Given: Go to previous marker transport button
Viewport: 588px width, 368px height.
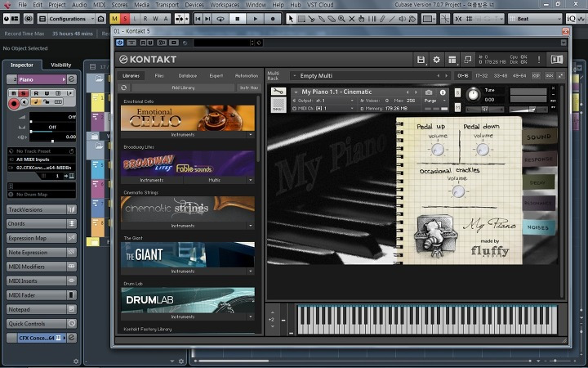Looking at the screenshot, I should tap(198, 19).
